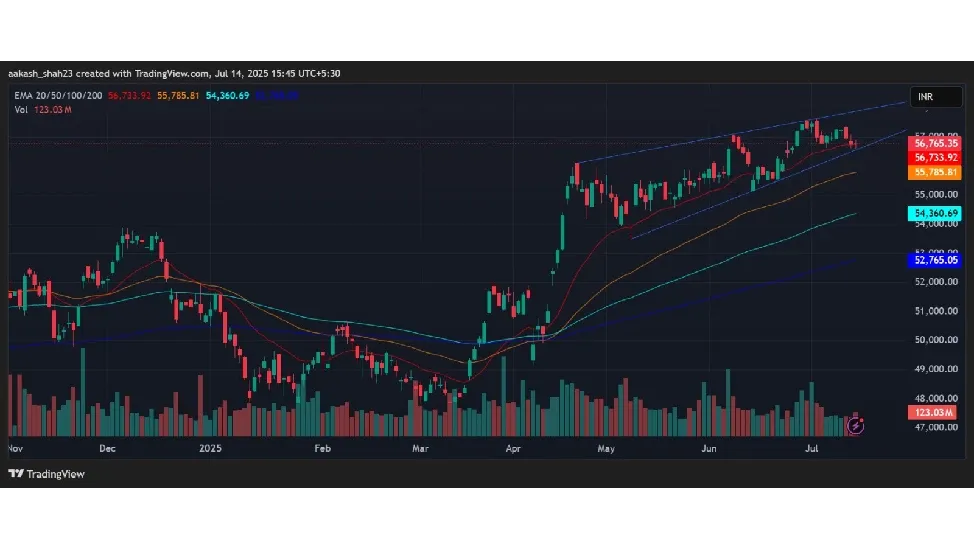Click the 55,000.00 price scale value
The image size is (974, 548).
[x=936, y=194]
